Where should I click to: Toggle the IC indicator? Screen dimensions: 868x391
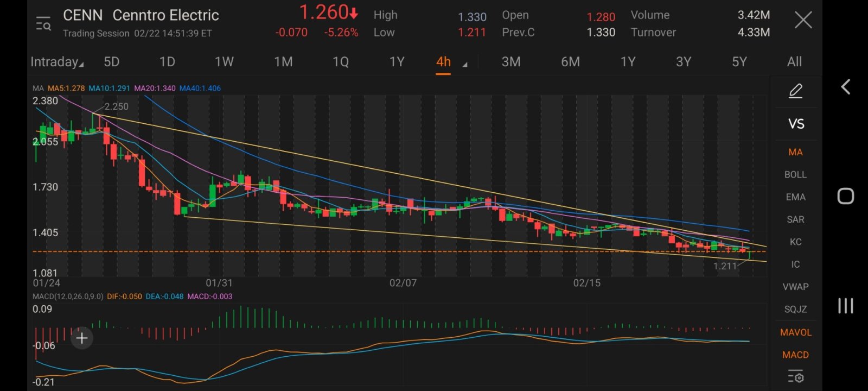pos(795,264)
